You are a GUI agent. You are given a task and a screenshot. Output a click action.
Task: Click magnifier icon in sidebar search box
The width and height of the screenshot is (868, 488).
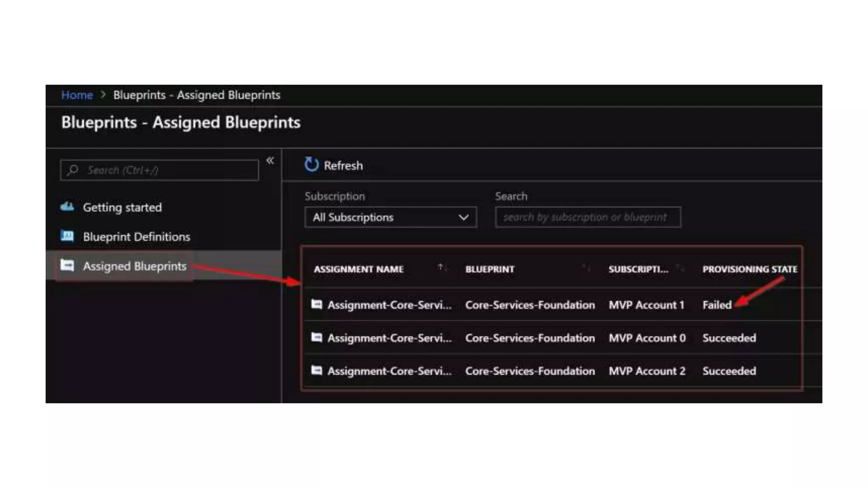click(x=73, y=170)
